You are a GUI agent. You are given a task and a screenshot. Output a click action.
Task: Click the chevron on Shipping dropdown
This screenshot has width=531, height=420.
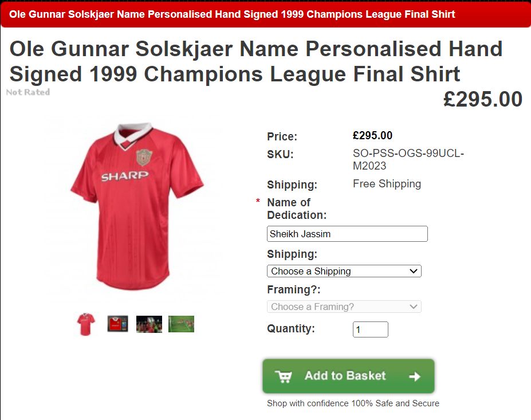[x=413, y=271]
